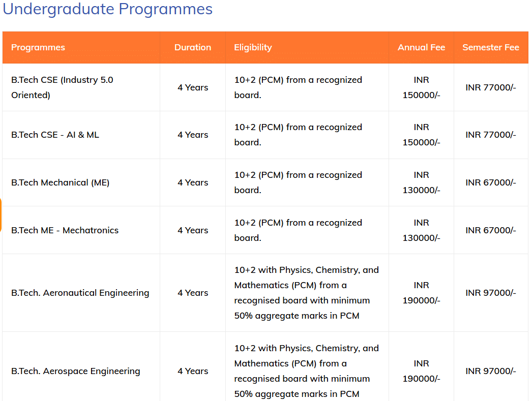The image size is (532, 401).
Task: Click duration 4 Years for Aerospace Engineering
Action: 193,371
